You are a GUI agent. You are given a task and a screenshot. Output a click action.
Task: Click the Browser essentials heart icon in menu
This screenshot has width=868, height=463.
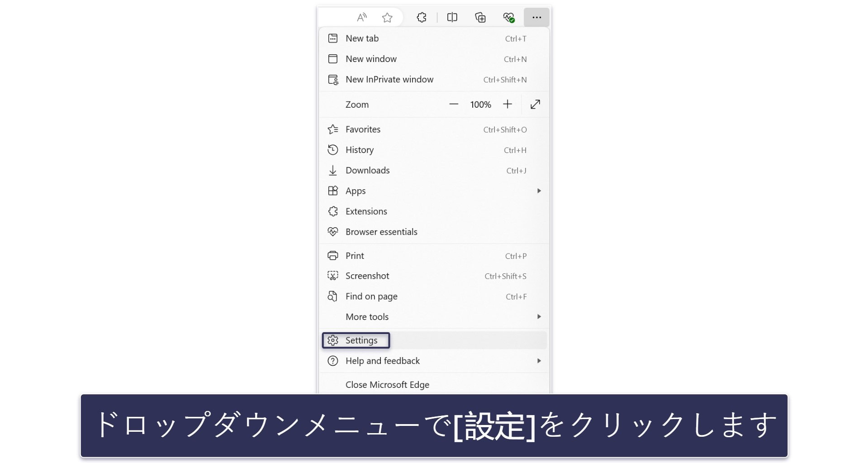(333, 232)
